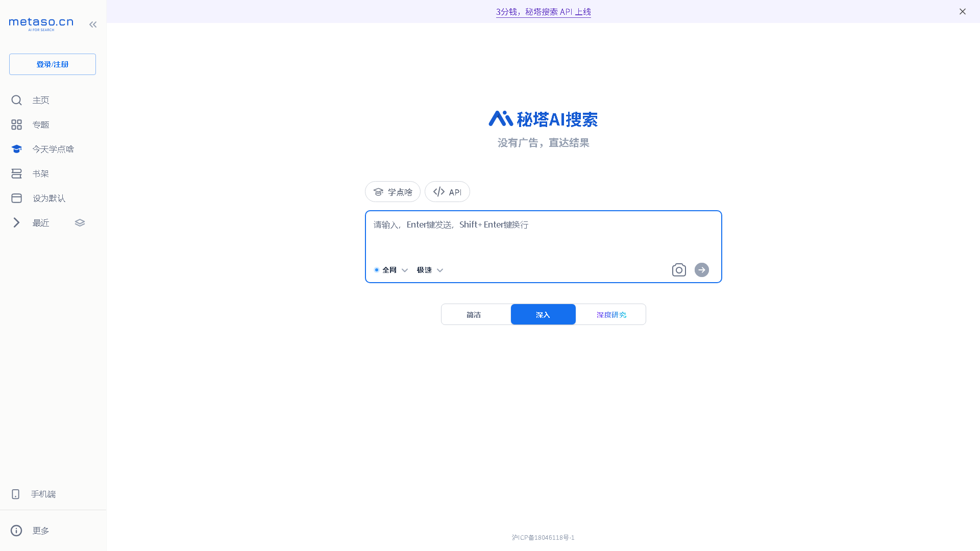This screenshot has width=980, height=551.
Task: Click the camera image search icon
Action: click(679, 270)
